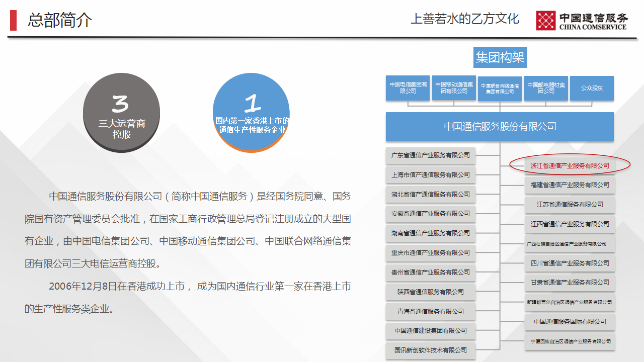Click the large 中国通信服务股份有限公司 box

pyautogui.click(x=500, y=127)
